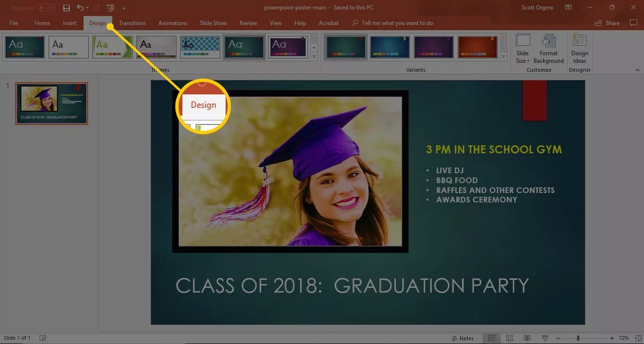644x344 pixels.
Task: Select the teal color variant
Action: click(346, 47)
